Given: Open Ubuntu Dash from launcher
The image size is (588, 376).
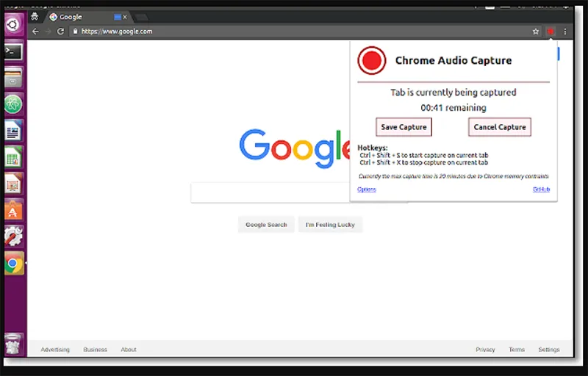Looking at the screenshot, I should coord(13,25).
